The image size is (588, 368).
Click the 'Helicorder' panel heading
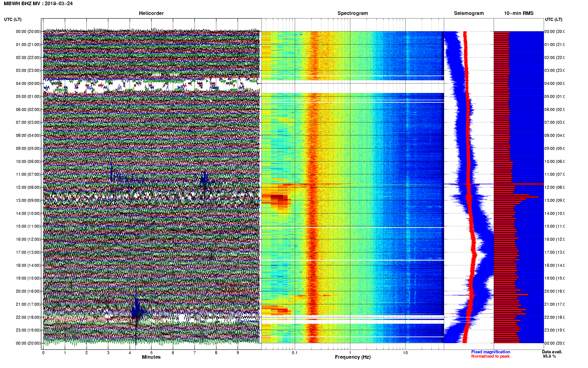coord(151,13)
